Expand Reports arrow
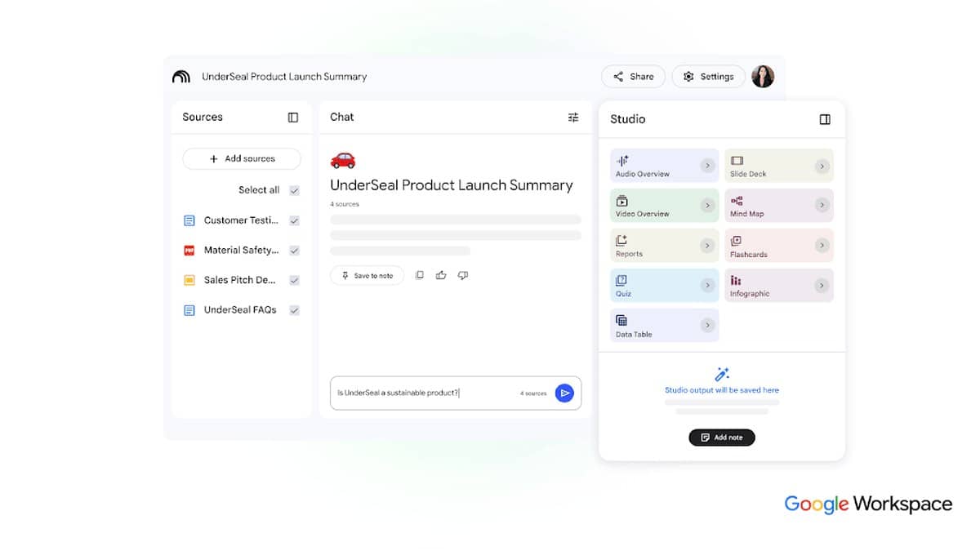Image resolution: width=980 pixels, height=551 pixels. (707, 246)
